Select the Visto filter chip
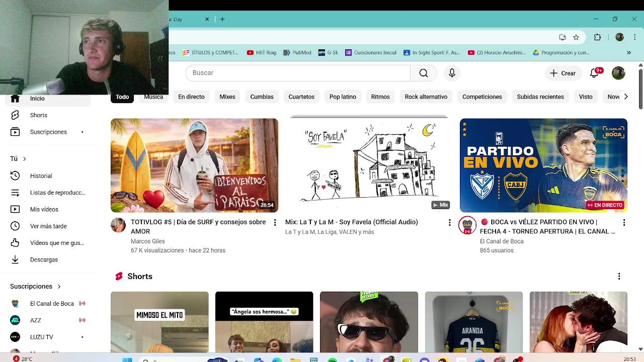This screenshot has width=644, height=362. (586, 97)
